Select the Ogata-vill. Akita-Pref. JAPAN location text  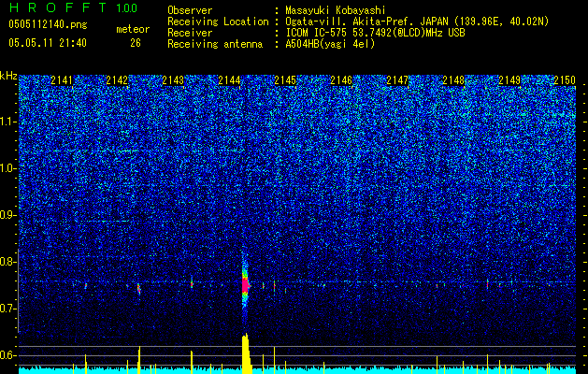417,22
